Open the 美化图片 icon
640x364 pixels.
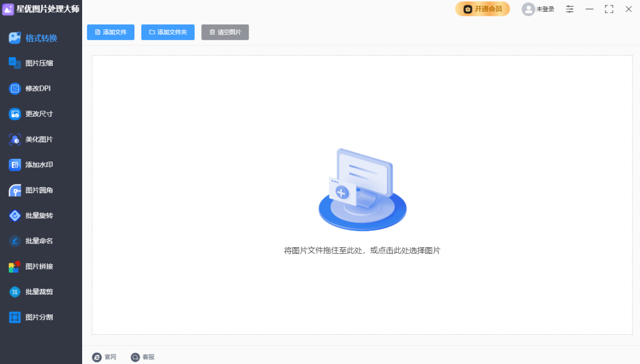coord(15,139)
